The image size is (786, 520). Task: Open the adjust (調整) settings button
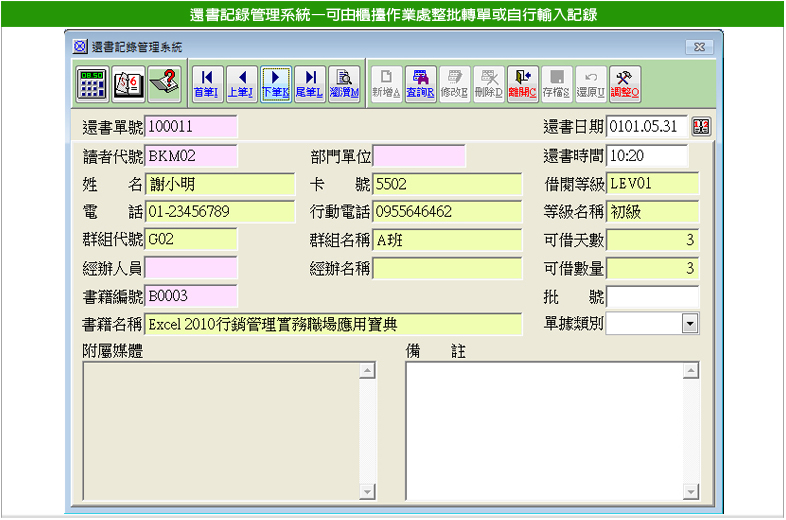624,83
